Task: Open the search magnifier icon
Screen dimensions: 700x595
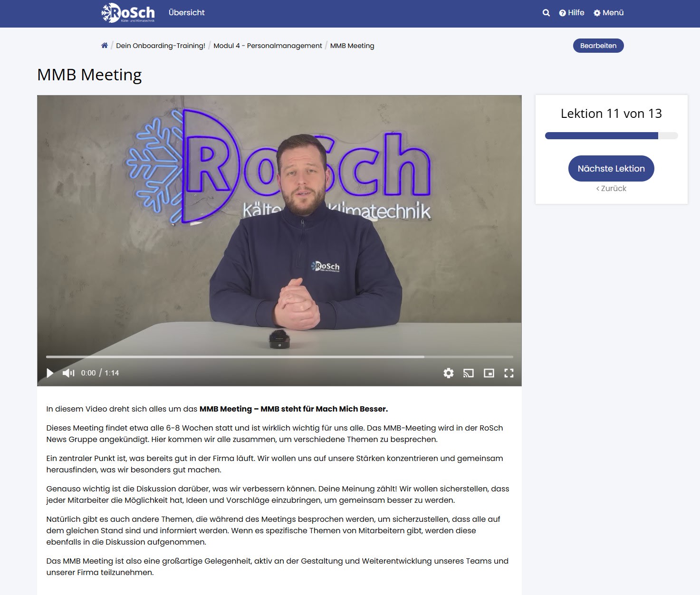Action: click(x=546, y=13)
